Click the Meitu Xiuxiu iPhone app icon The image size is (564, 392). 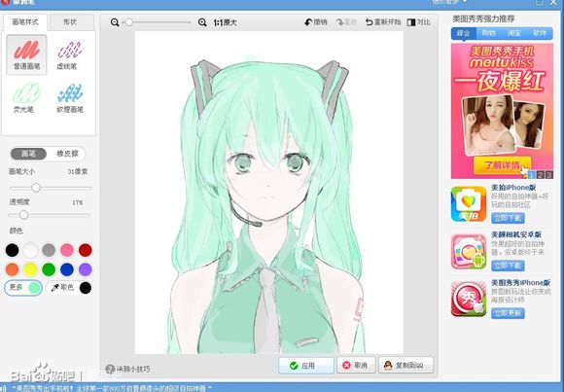(469, 300)
